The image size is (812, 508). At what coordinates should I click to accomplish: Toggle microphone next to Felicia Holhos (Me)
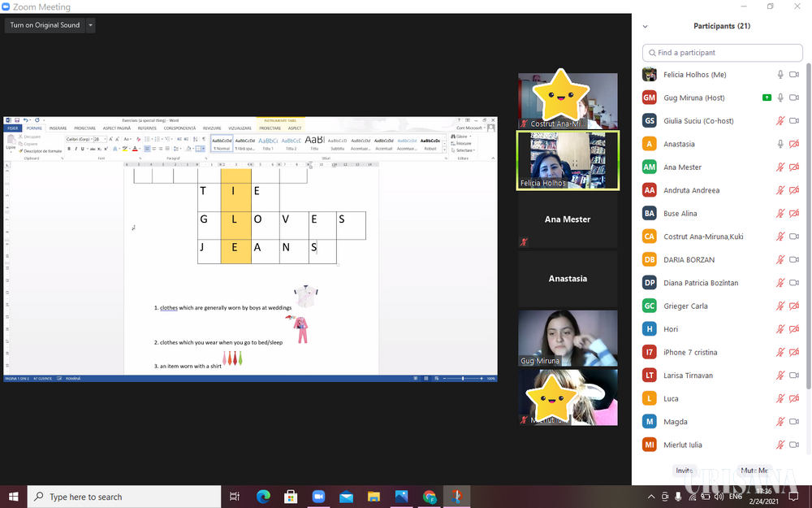point(780,75)
